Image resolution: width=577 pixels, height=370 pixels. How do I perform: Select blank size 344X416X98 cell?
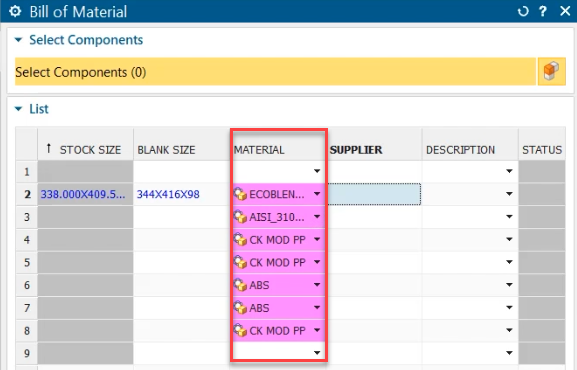pyautogui.click(x=181, y=194)
